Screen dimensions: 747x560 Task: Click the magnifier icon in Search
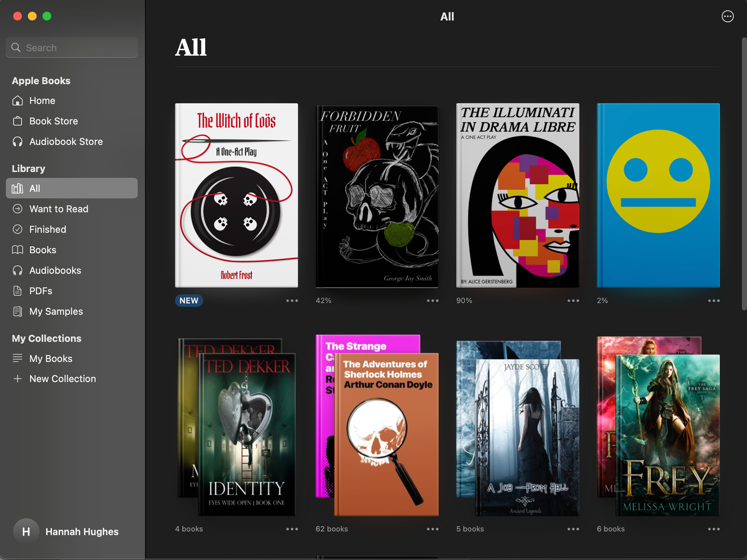pyautogui.click(x=16, y=47)
